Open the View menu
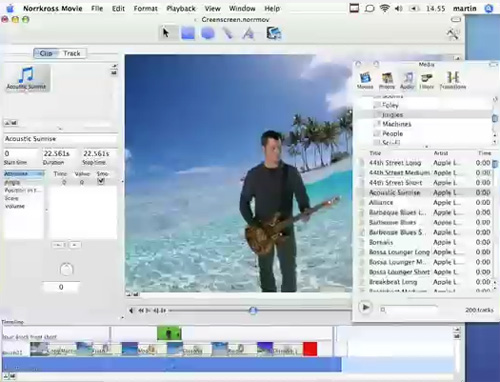This screenshot has height=382, width=500. tap(212, 8)
